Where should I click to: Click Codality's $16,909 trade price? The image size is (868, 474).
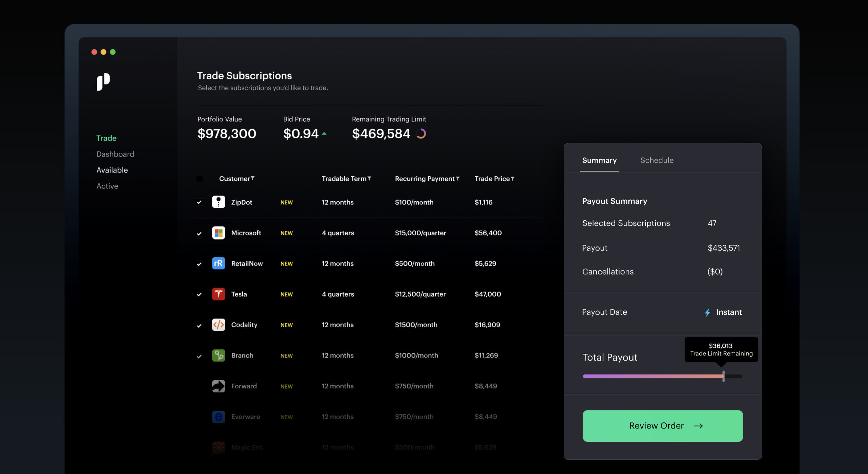[x=488, y=325]
